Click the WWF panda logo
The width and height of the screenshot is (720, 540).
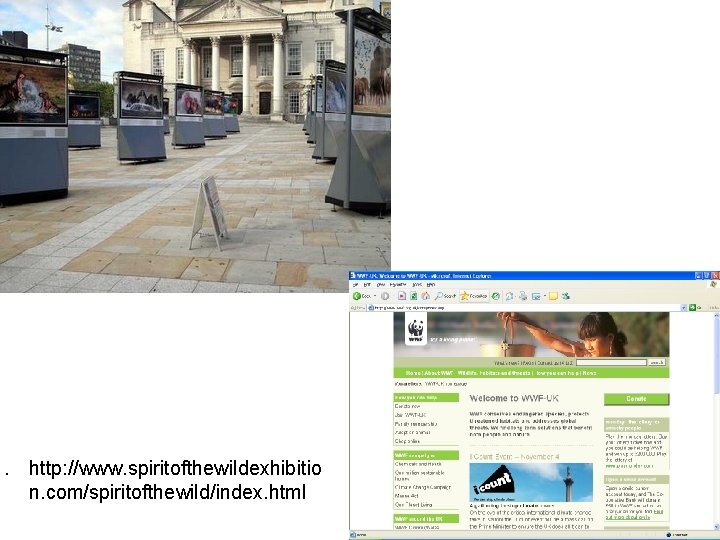(416, 329)
